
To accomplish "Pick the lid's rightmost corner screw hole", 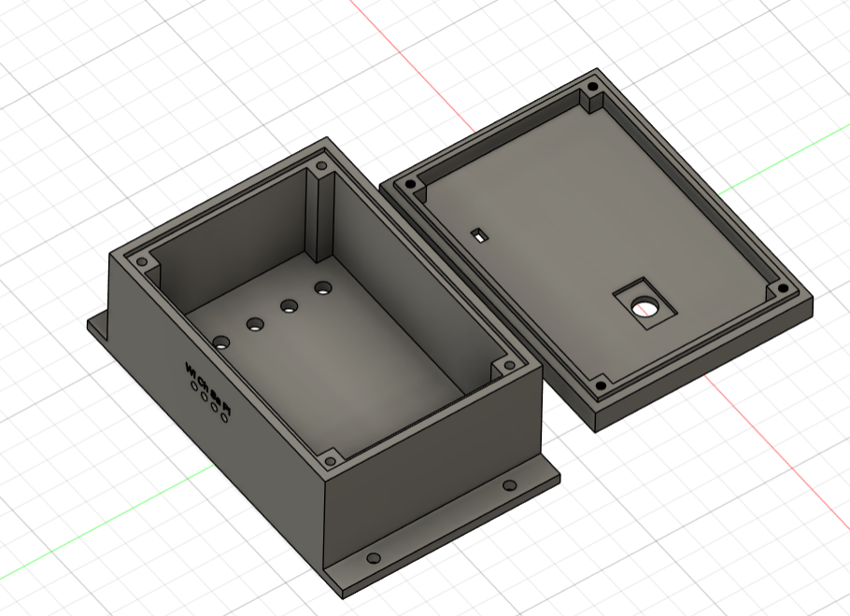I will (x=782, y=288).
